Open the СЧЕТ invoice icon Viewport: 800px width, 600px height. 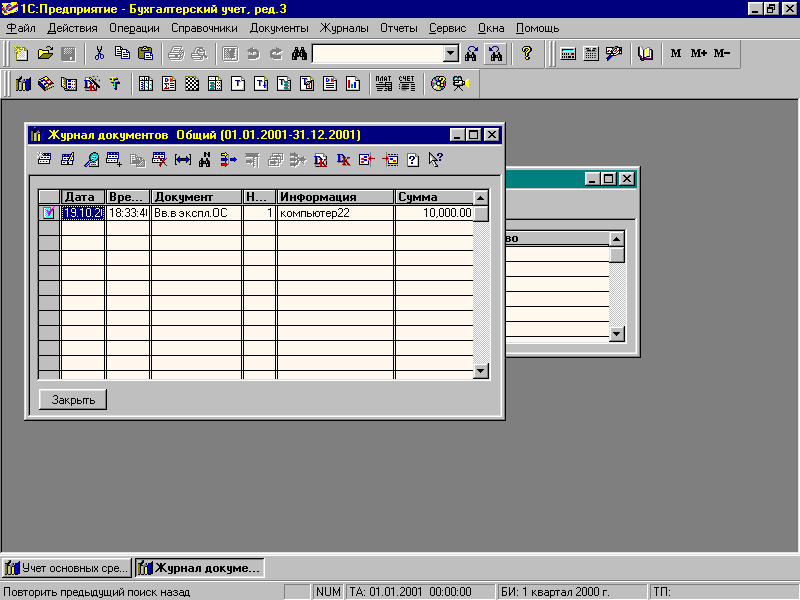click(x=407, y=84)
